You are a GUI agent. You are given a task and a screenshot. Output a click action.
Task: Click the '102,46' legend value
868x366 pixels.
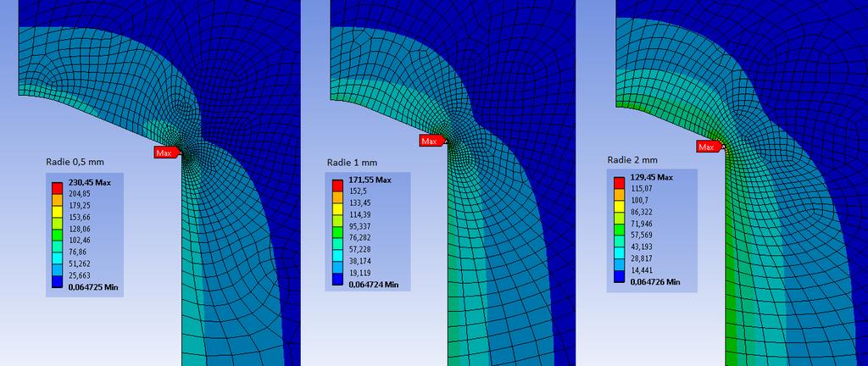pos(79,240)
